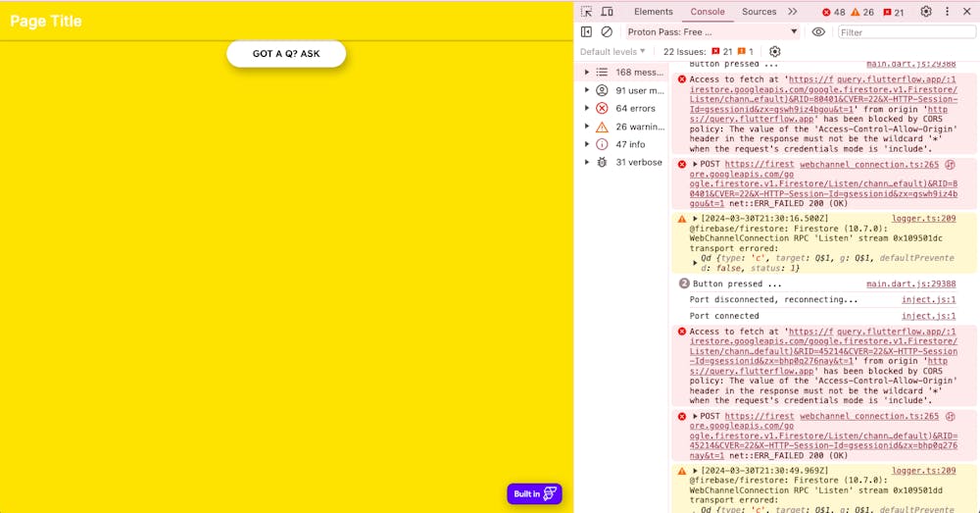This screenshot has width=980, height=513.
Task: Click the Port connected log text
Action: click(724, 316)
